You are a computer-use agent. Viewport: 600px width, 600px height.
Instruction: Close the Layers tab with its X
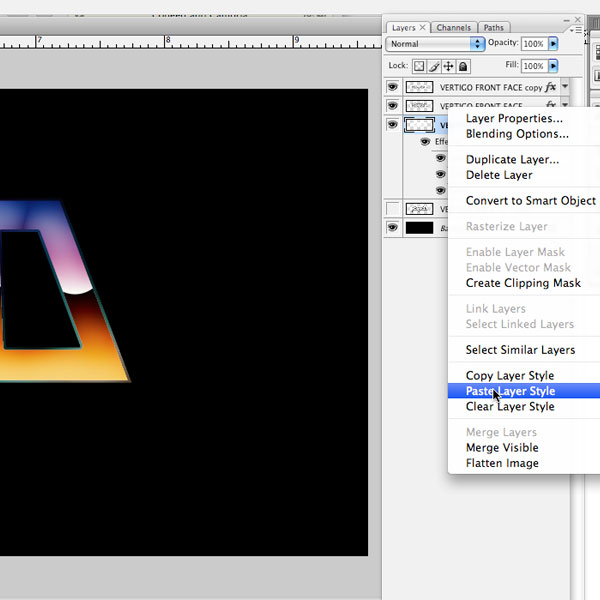coord(423,28)
